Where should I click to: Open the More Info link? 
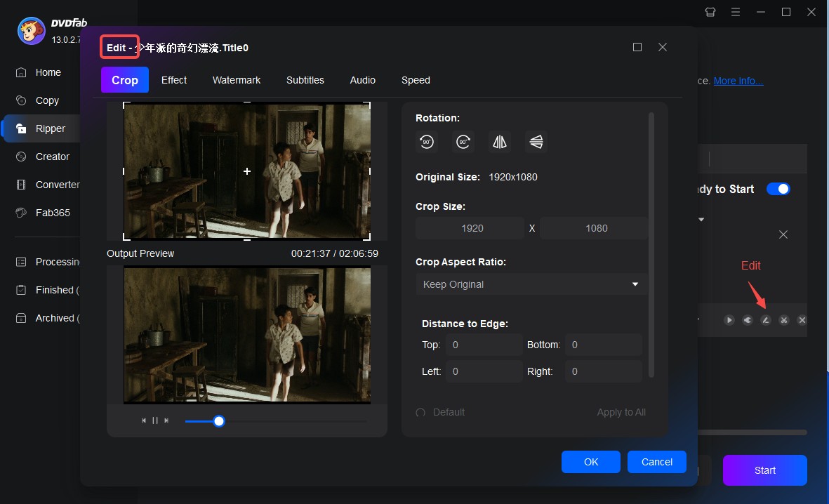pyautogui.click(x=738, y=81)
